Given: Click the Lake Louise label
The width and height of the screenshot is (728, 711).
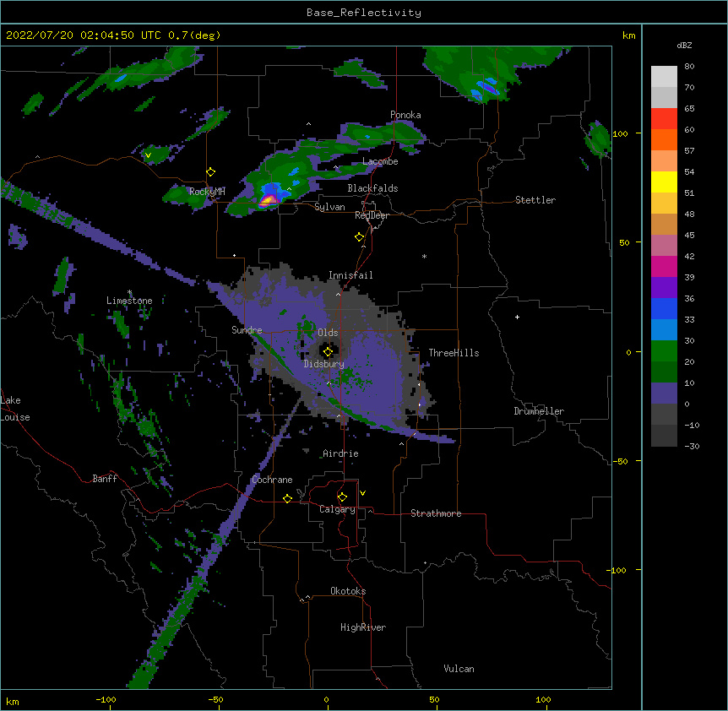Looking at the screenshot, I should (x=15, y=409).
